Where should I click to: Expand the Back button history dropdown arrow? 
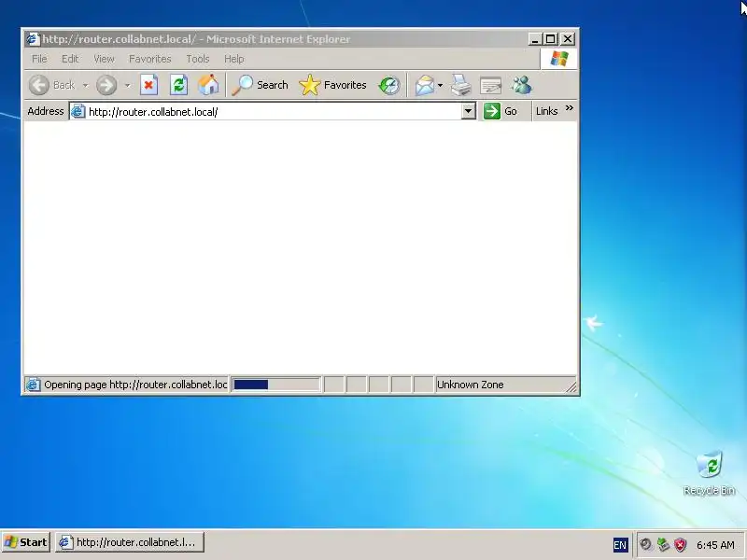click(x=85, y=86)
